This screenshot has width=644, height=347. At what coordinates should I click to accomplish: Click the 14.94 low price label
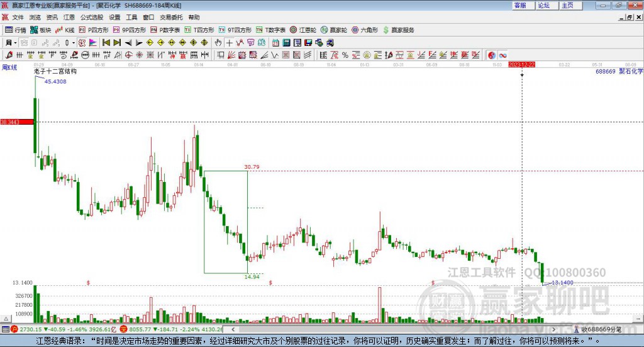(x=252, y=276)
